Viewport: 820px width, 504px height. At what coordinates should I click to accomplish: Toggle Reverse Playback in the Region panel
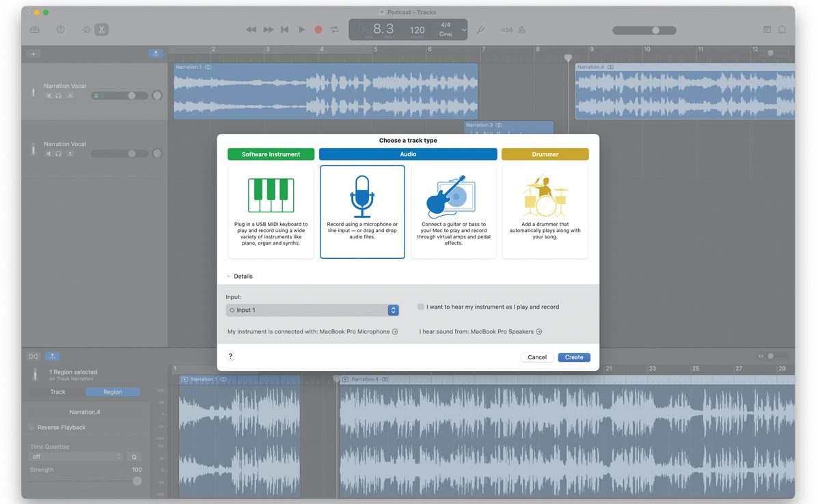click(30, 426)
